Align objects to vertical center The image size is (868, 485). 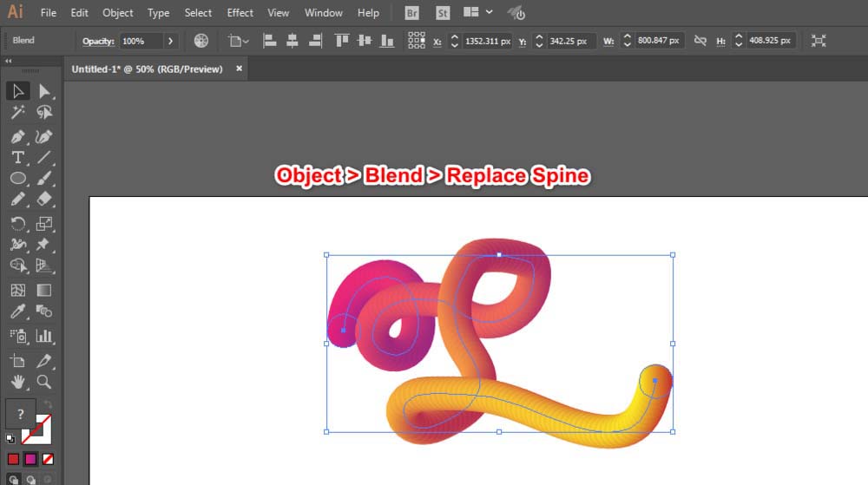coord(365,41)
